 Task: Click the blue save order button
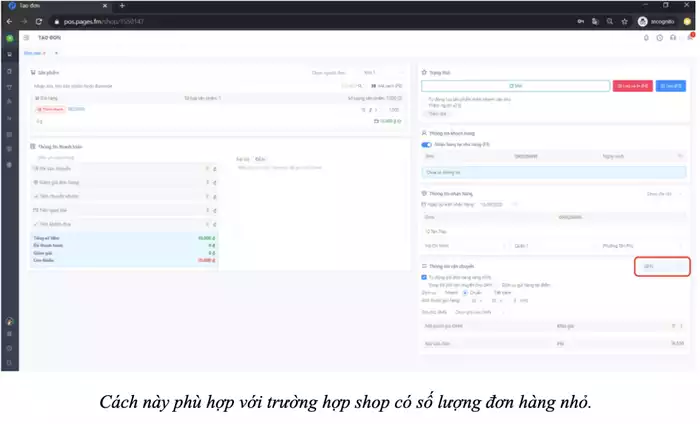[671, 86]
